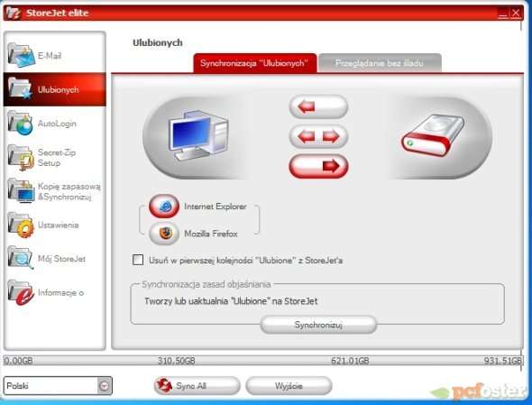Open Kopię zapasową &Synchronizuj sidebar label
This screenshot has height=405, width=532.
click(x=69, y=191)
